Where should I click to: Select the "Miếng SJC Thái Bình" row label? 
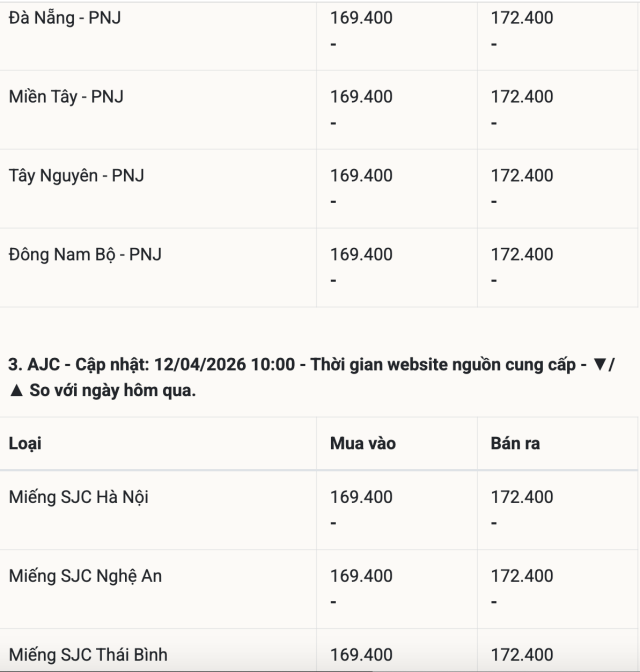point(89,655)
